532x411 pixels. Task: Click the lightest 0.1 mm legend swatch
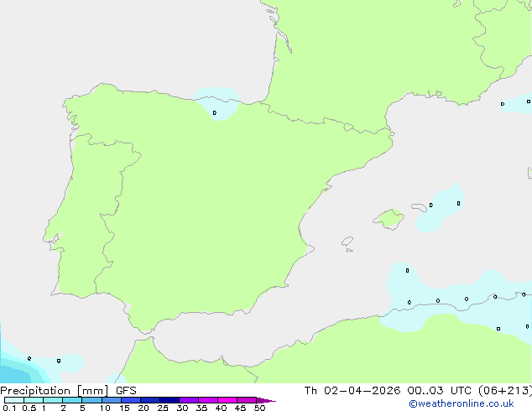[x=14, y=400]
